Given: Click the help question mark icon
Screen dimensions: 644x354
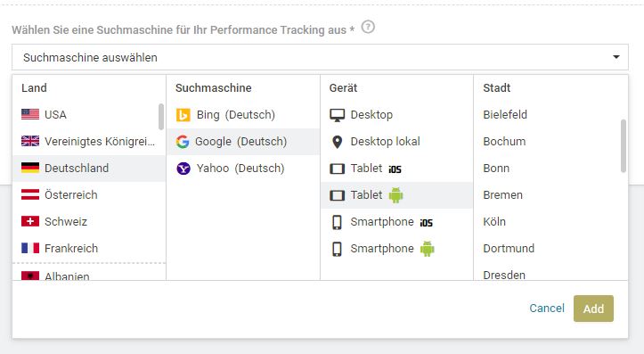Looking at the screenshot, I should [368, 27].
